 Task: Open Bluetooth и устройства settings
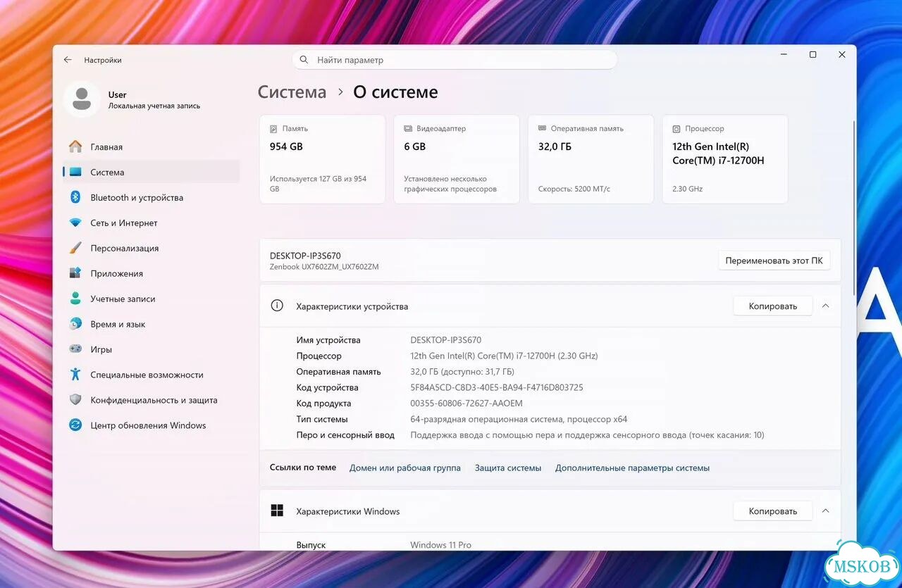point(152,197)
